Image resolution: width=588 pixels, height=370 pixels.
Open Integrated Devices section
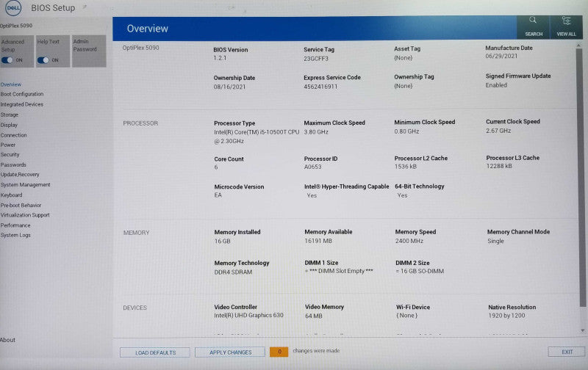point(22,104)
